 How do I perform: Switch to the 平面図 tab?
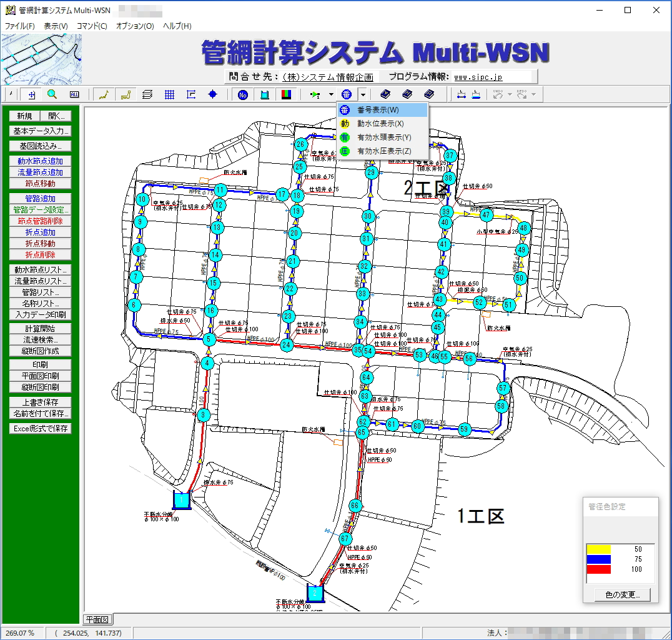pos(97,620)
